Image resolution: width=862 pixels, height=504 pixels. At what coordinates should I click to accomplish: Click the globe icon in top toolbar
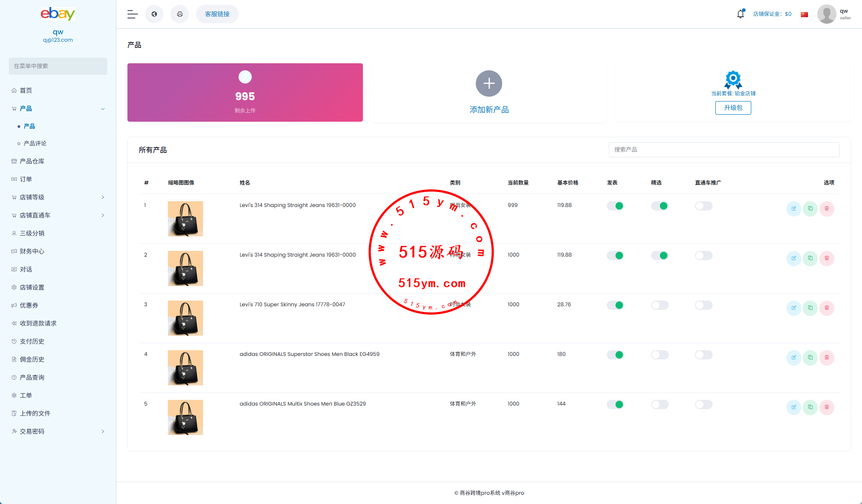point(154,14)
